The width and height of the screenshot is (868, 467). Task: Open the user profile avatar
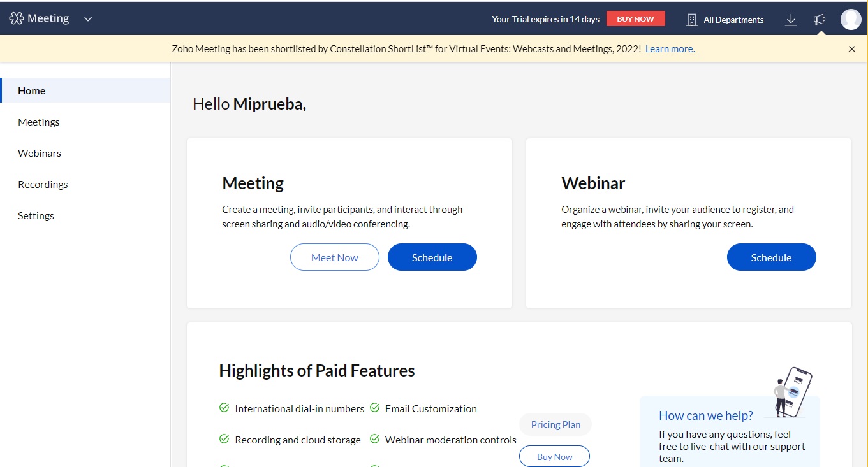(851, 19)
